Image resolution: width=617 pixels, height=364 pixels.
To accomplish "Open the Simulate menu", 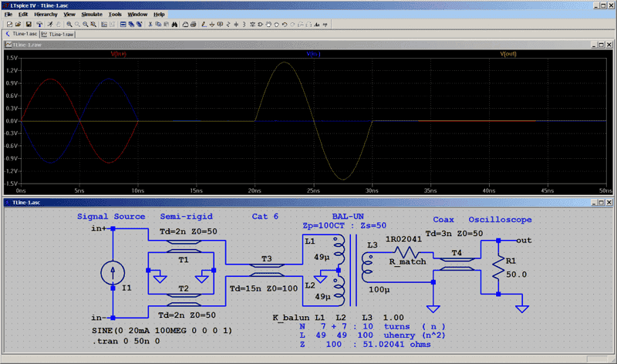I will (93, 15).
